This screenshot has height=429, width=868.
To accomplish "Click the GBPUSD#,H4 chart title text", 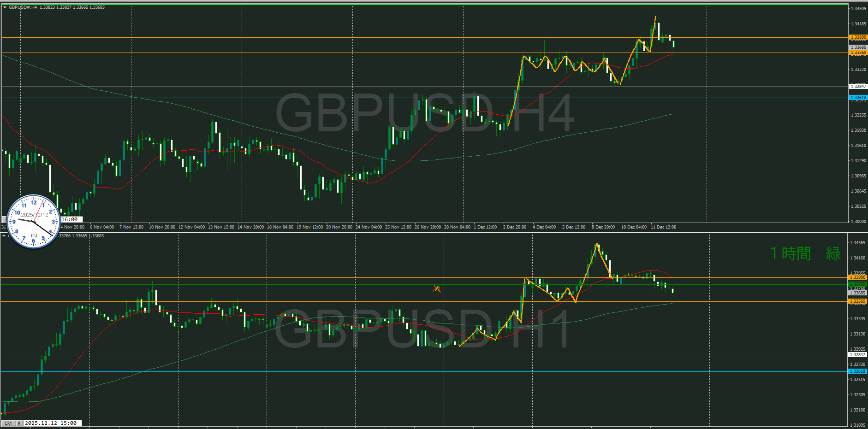I will click(x=23, y=7).
